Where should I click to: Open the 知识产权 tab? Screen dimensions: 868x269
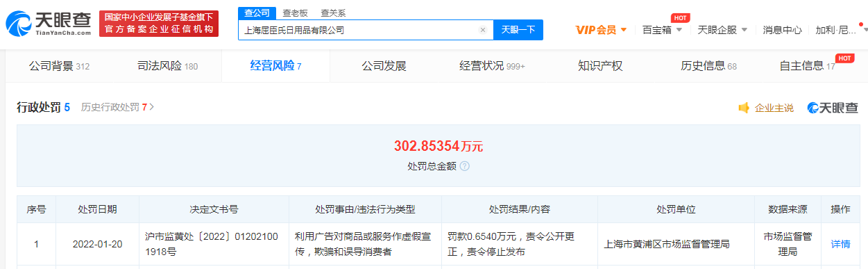[x=600, y=67]
